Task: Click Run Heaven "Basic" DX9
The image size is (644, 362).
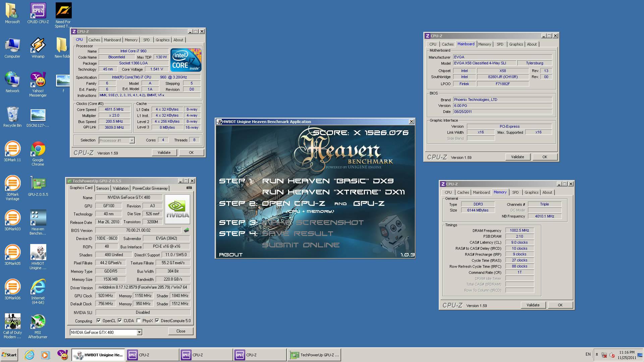Action: point(328,181)
